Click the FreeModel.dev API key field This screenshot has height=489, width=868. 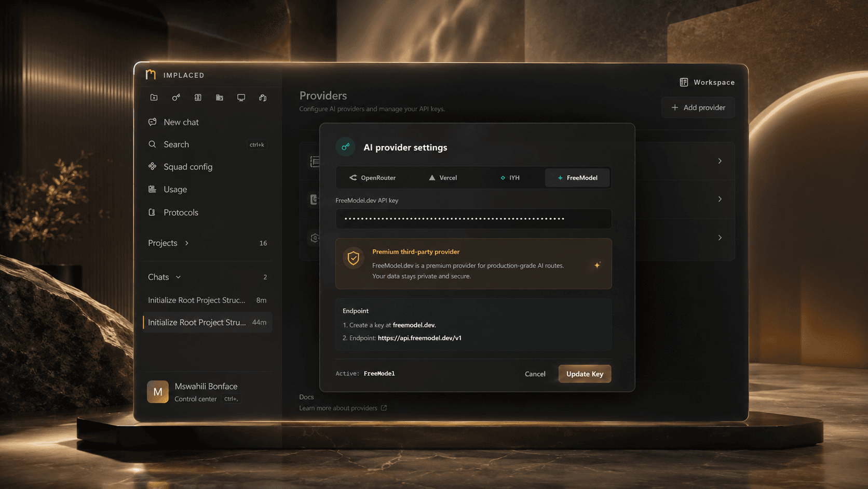(473, 219)
